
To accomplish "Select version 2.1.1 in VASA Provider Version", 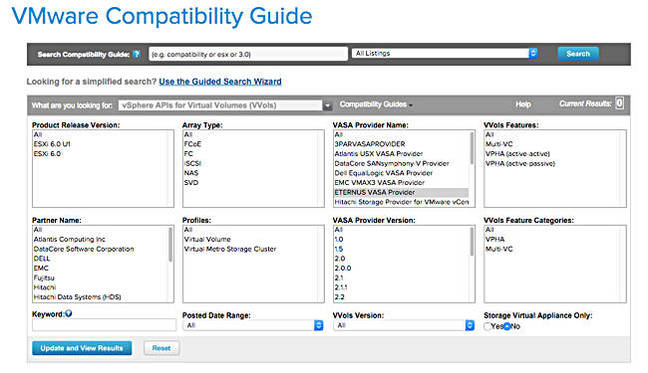I will coord(341,287).
